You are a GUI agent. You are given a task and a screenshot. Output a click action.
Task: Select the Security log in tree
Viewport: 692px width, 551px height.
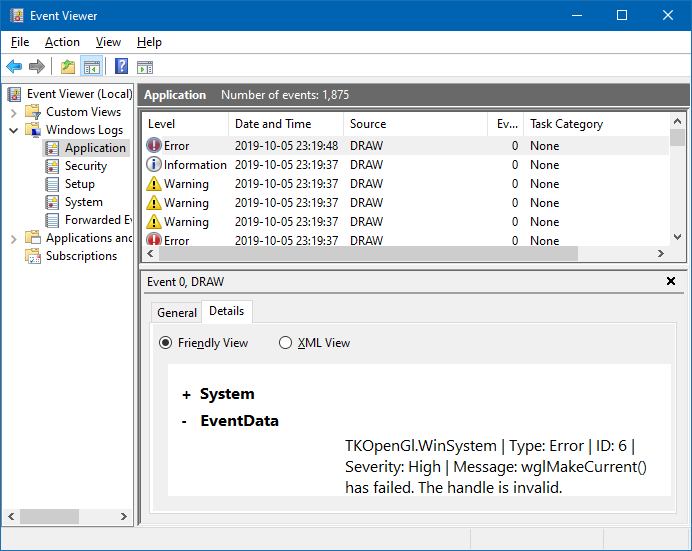pyautogui.click(x=85, y=166)
